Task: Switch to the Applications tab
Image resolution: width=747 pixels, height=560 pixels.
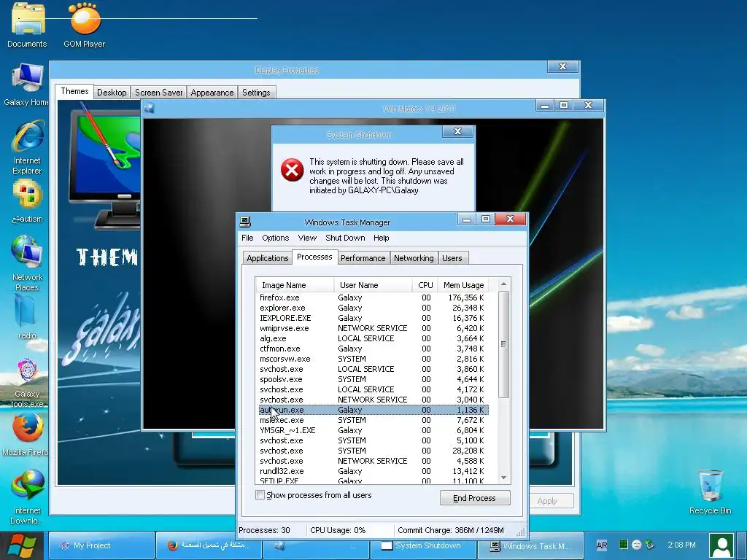Action: 267,258
